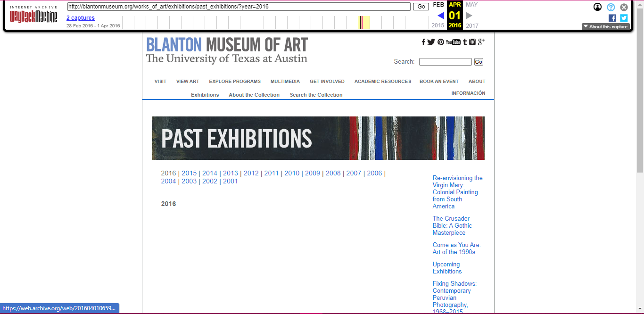Select FEB month in capture navigator
Viewport: 644px width, 314px height.
point(438,5)
